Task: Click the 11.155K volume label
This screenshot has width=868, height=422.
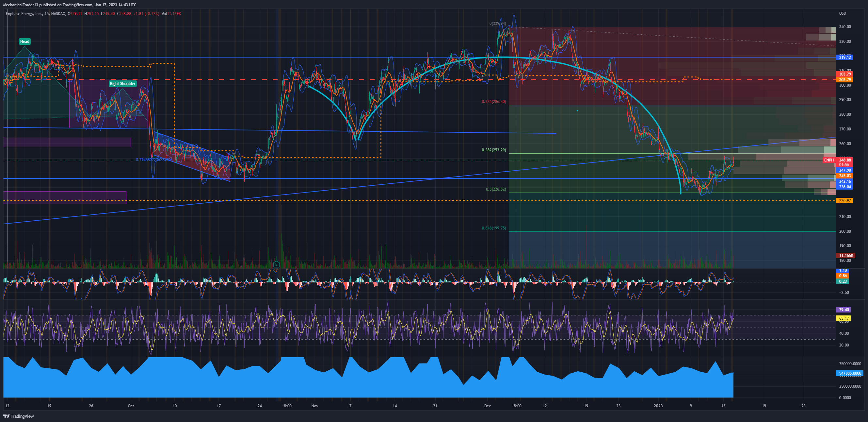Action: click(x=846, y=256)
